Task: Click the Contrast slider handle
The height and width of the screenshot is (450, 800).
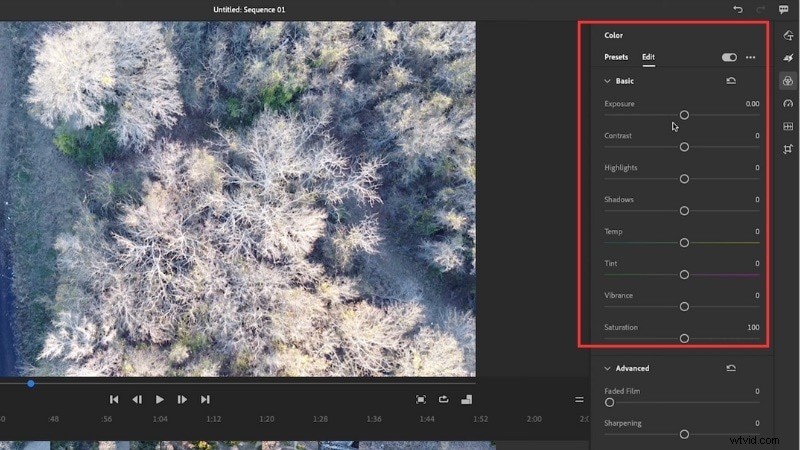Action: tap(684, 147)
